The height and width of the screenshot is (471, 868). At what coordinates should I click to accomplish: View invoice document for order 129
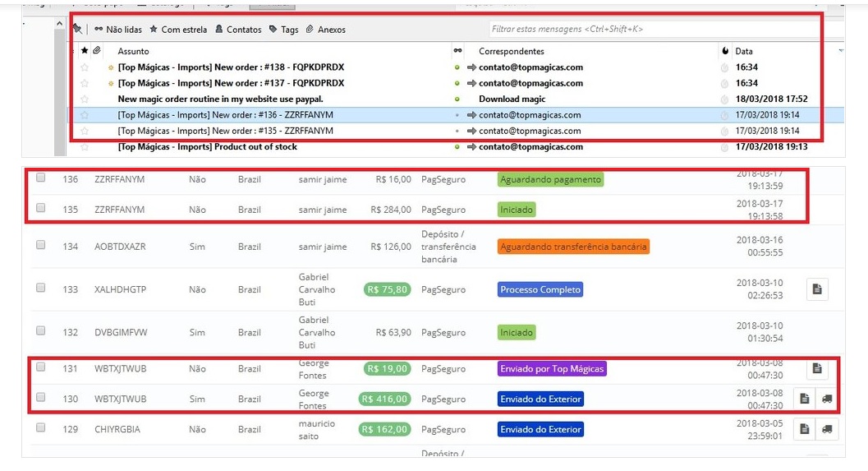(805, 429)
